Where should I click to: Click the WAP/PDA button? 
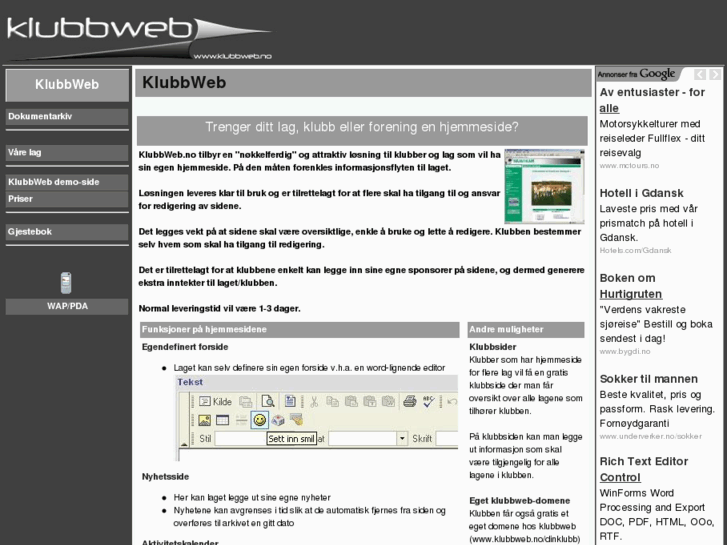click(67, 307)
